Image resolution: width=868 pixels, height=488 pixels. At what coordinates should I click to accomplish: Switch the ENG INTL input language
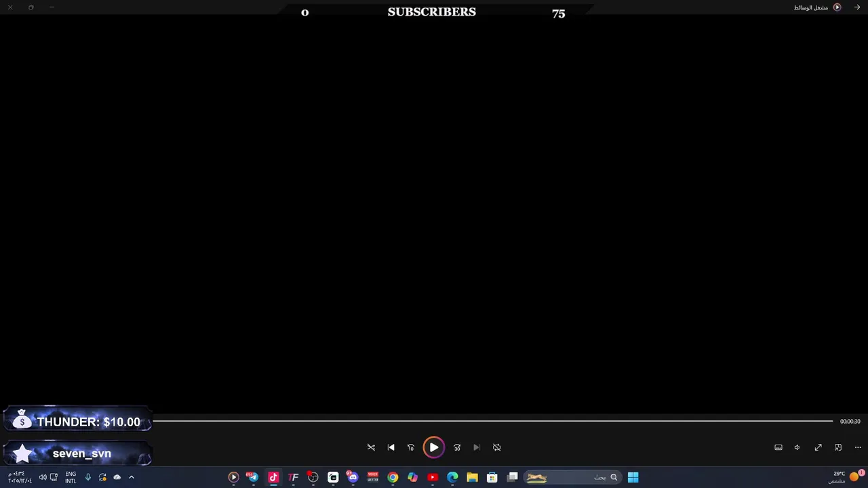click(71, 477)
